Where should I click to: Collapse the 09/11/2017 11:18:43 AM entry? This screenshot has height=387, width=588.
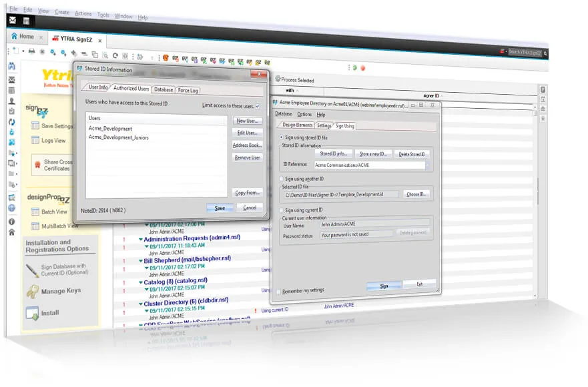[x=147, y=246]
